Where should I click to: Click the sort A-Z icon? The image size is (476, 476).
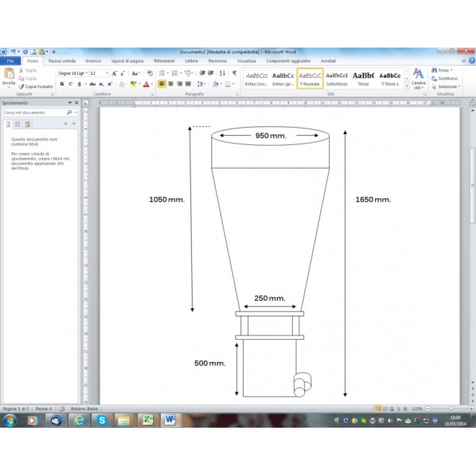point(222,73)
